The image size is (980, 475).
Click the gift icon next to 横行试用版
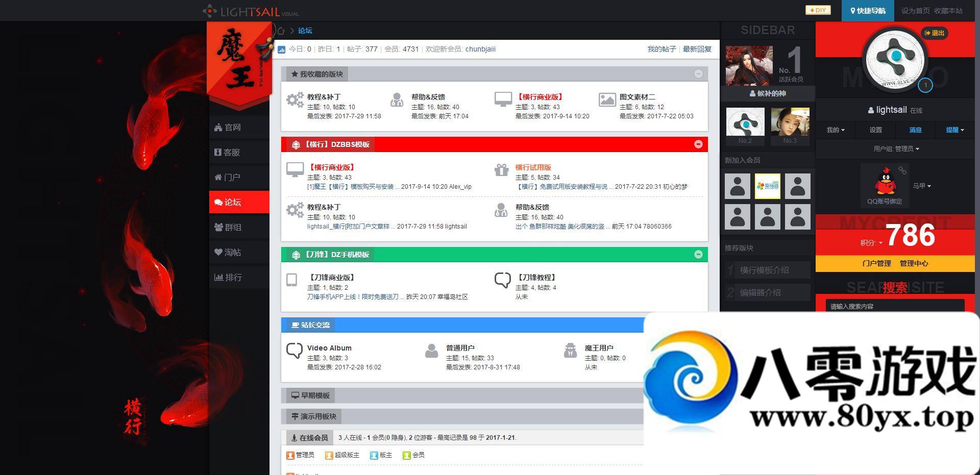pos(501,170)
